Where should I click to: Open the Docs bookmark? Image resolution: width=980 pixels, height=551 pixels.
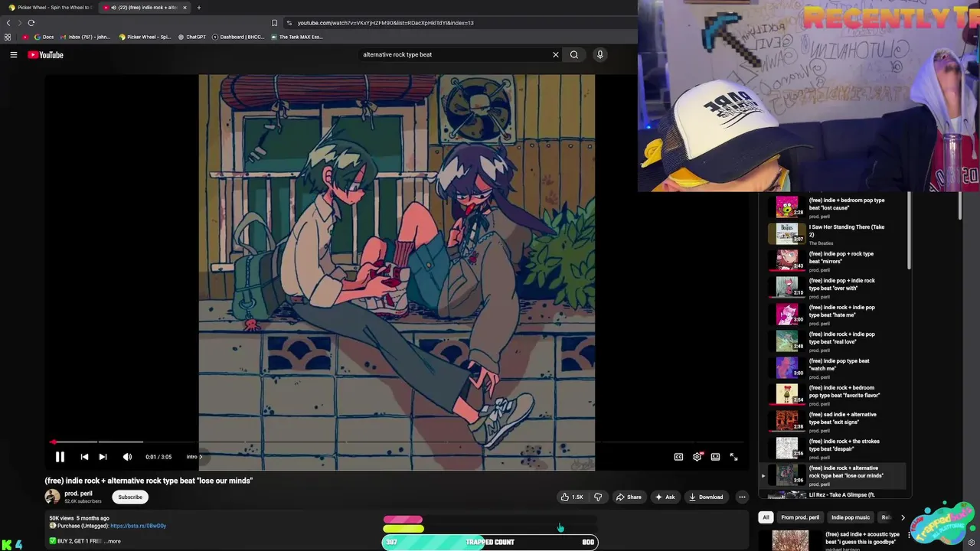pyautogui.click(x=44, y=37)
